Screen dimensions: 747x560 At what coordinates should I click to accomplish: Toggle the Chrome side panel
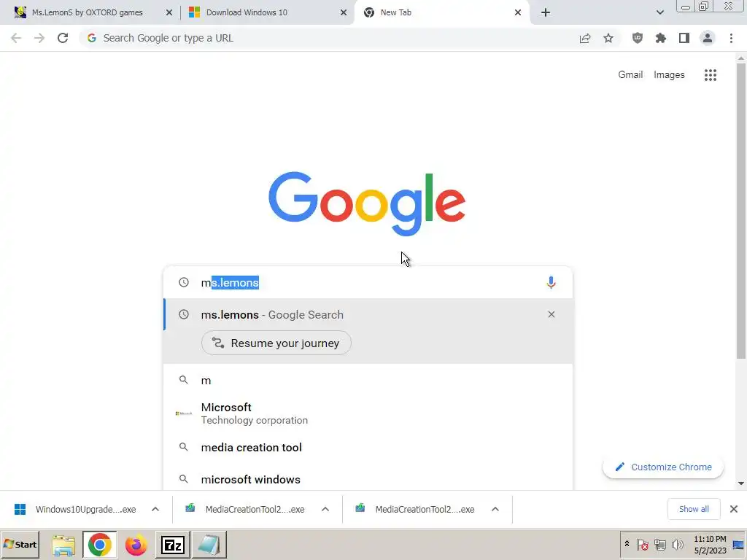684,38
